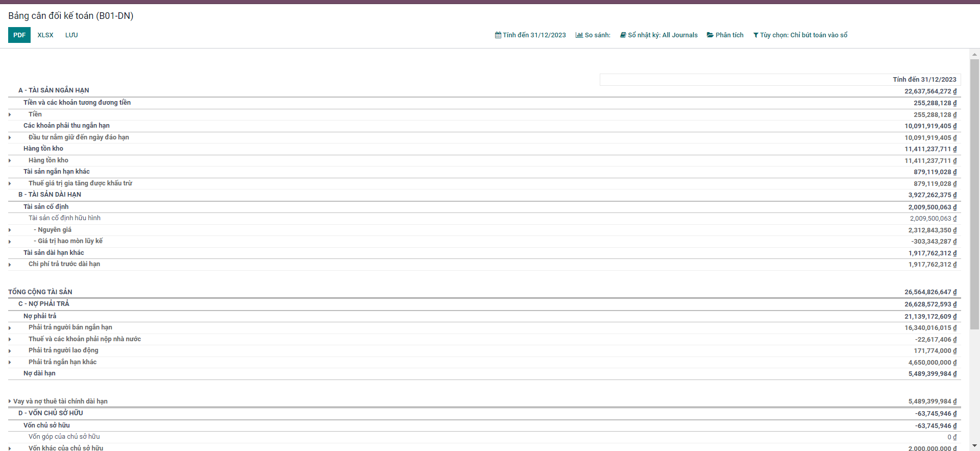The image size is (980, 451).
Task: Click scrollbar down arrow at bottom
Action: (x=974, y=446)
